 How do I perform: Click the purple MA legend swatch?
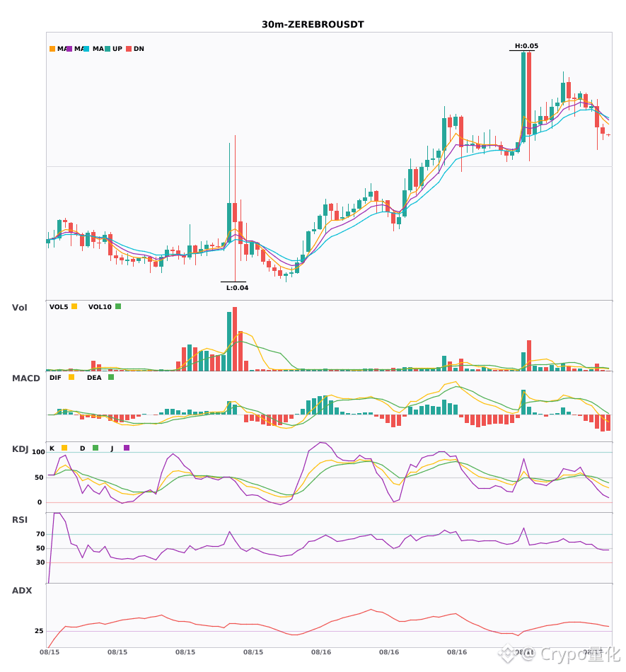pos(69,49)
